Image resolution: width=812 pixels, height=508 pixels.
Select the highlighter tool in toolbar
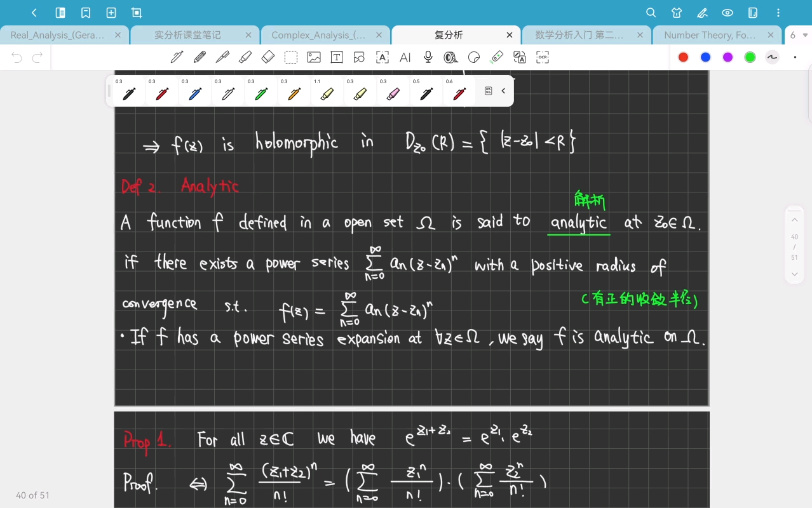(245, 57)
